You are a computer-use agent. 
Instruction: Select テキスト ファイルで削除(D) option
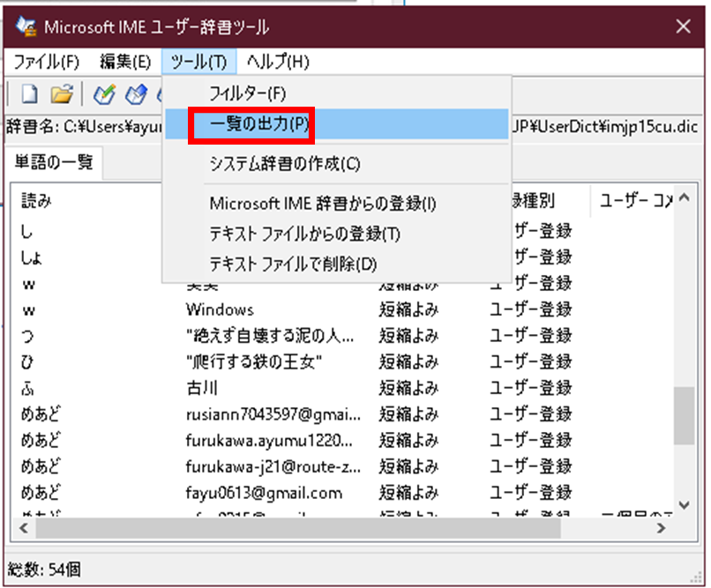click(293, 264)
